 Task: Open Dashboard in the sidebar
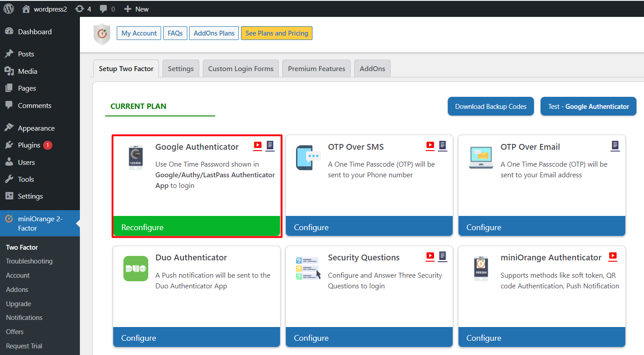(x=40, y=32)
